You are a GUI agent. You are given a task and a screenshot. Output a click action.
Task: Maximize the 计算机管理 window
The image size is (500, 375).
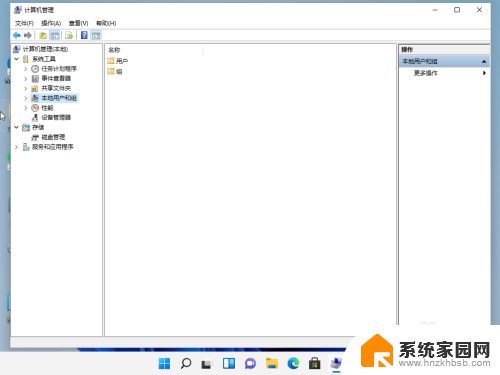pos(457,10)
